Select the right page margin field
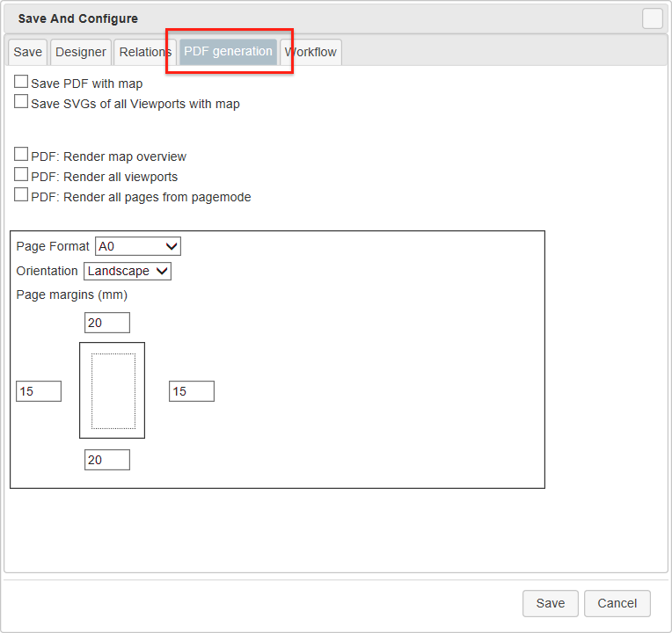 pos(192,391)
